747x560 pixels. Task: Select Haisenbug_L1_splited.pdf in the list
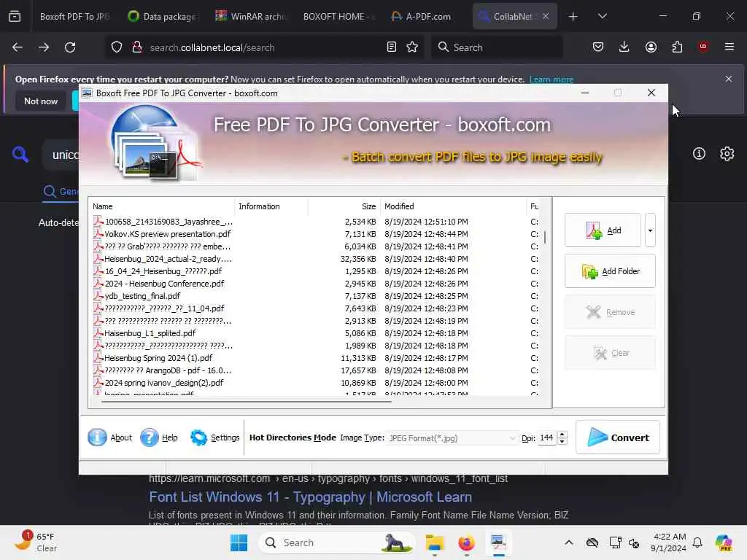pyautogui.click(x=315, y=332)
